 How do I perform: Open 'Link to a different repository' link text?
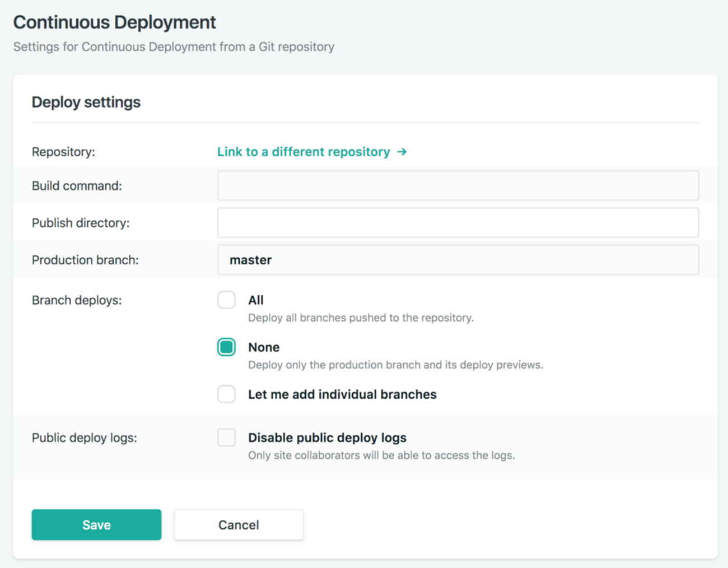tap(304, 152)
